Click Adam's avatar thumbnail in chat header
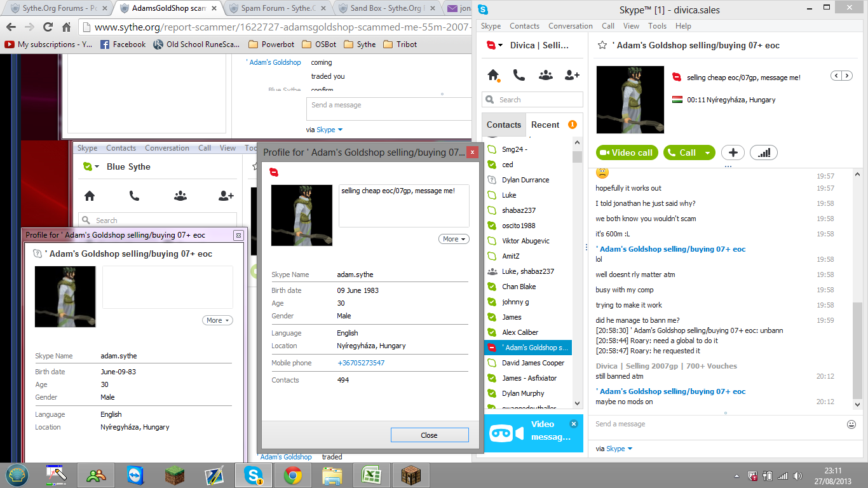This screenshot has width=868, height=488. pyautogui.click(x=630, y=100)
